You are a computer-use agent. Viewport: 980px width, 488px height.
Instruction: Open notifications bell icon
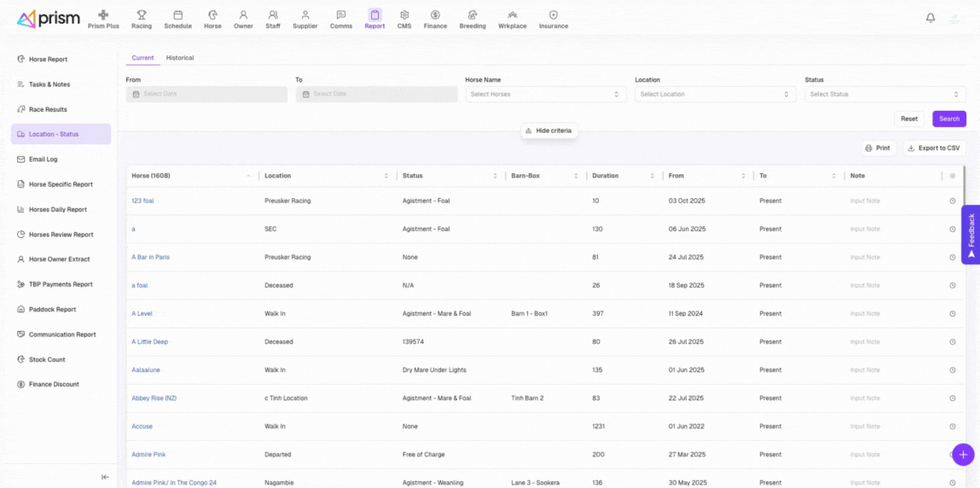(931, 18)
